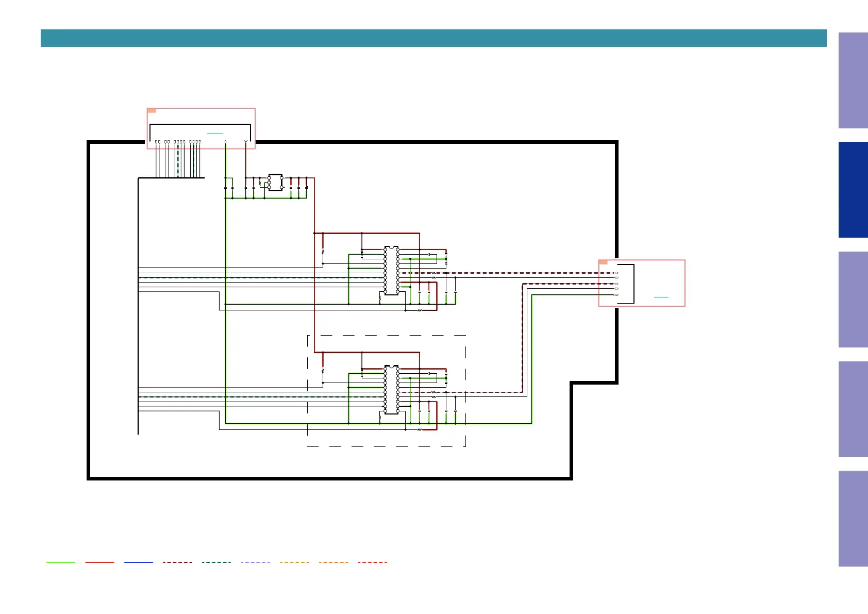
Task: Pick the solid blue line in the legend
Action: tap(139, 562)
